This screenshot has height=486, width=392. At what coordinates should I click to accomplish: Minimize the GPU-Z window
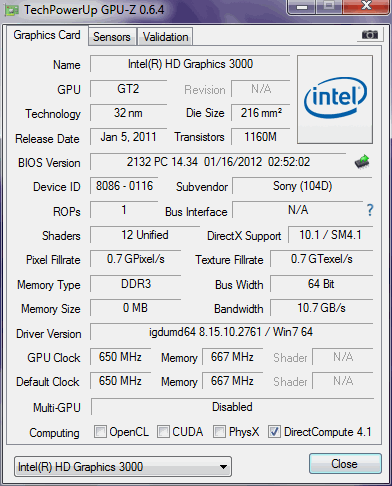(x=302, y=7)
